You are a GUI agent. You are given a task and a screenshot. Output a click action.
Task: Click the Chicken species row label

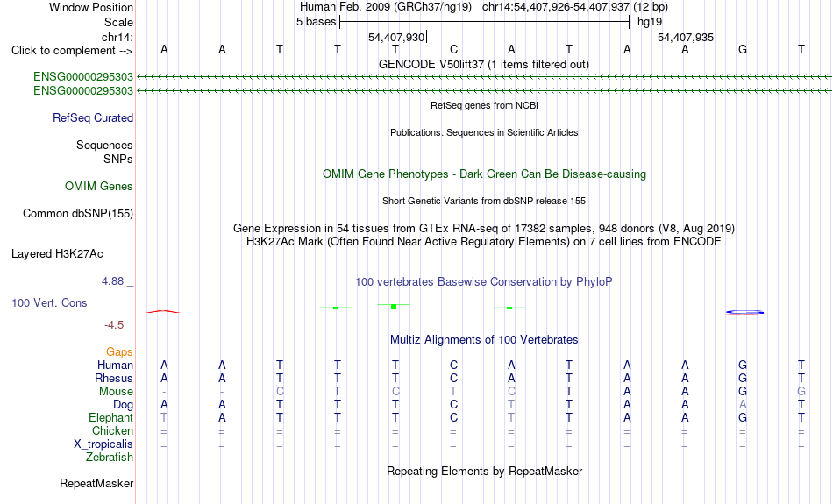click(112, 430)
